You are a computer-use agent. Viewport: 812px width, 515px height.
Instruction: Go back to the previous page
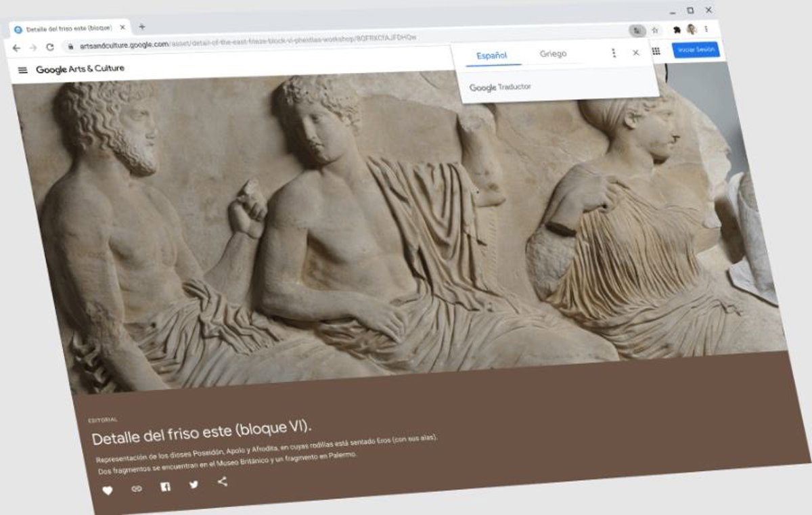pos(16,48)
